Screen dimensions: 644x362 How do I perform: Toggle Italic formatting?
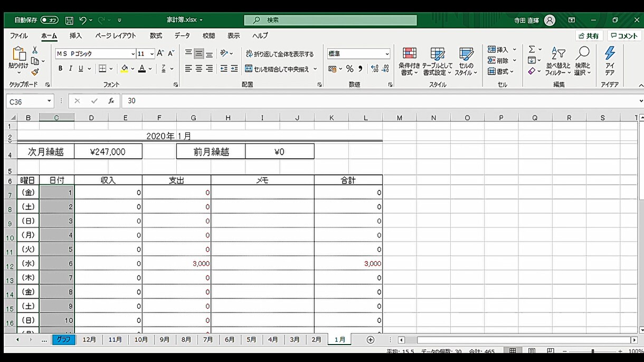71,69
